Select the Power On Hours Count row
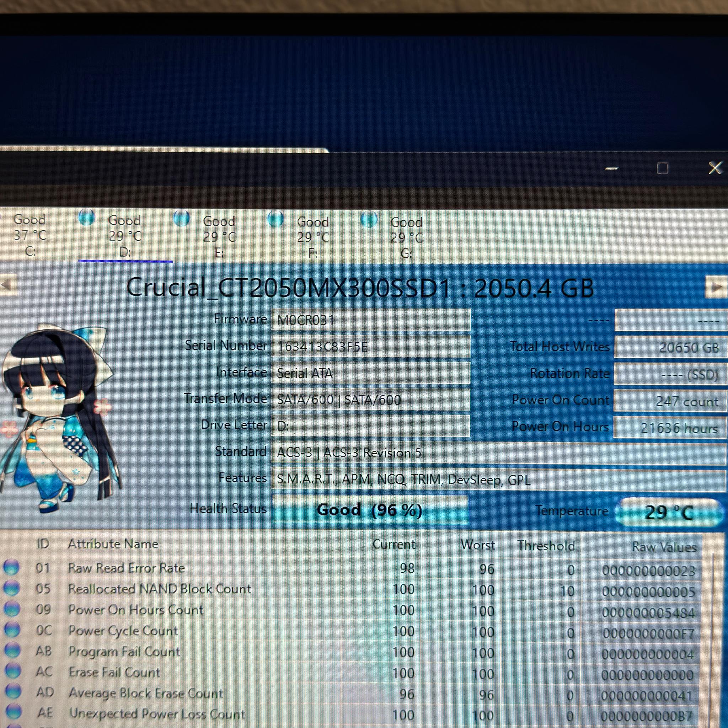 [350, 611]
